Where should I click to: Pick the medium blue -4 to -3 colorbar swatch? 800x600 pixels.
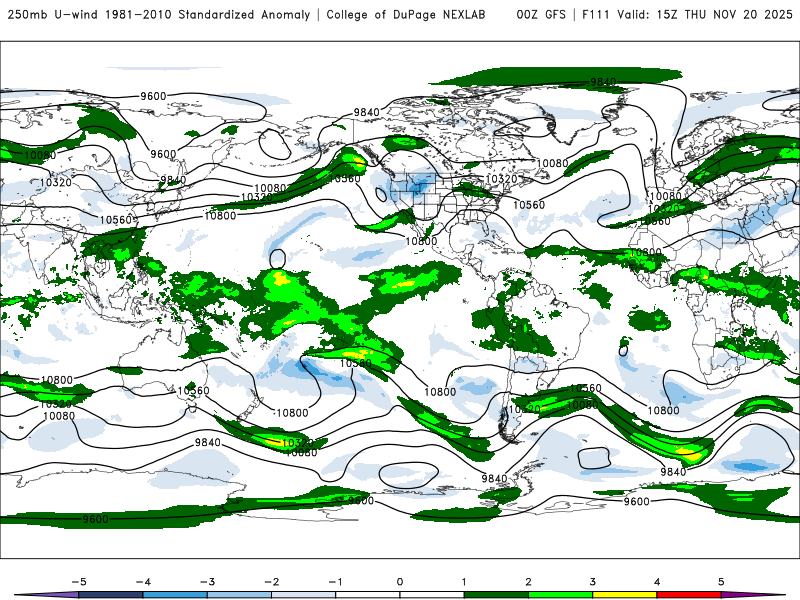point(175,595)
